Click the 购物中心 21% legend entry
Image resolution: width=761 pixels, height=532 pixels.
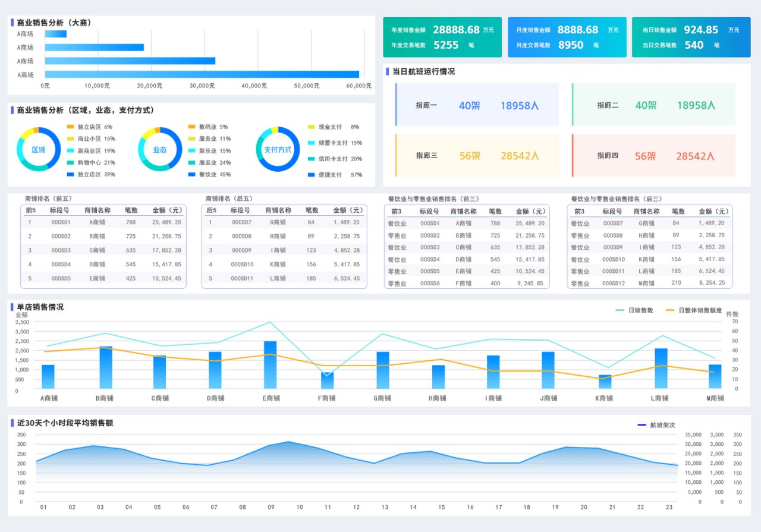pyautogui.click(x=96, y=162)
